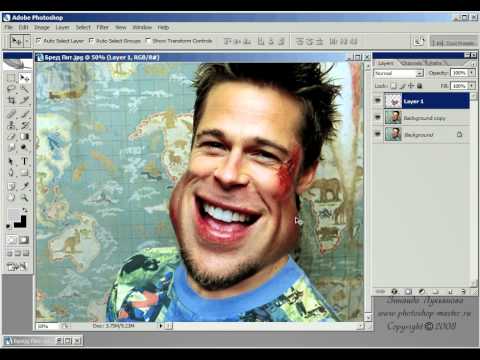Viewport: 480px width, 360px height.
Task: Open the Window menu
Action: click(142, 27)
